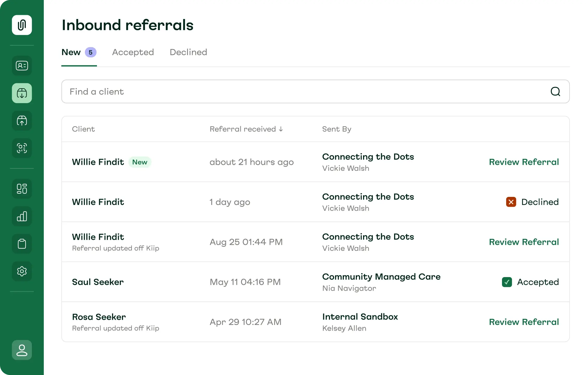Click the face scan icon in sidebar

(22, 148)
